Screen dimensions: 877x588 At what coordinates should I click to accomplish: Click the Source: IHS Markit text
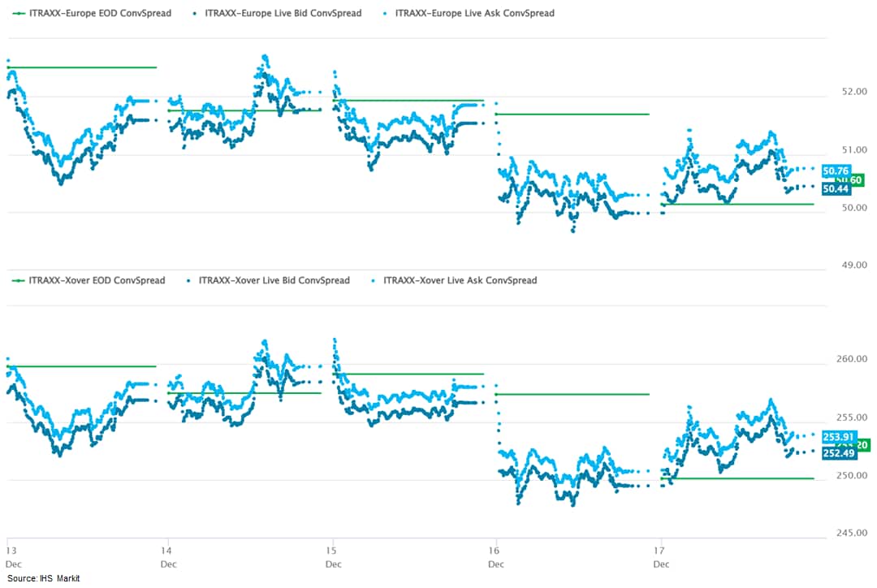(43, 578)
